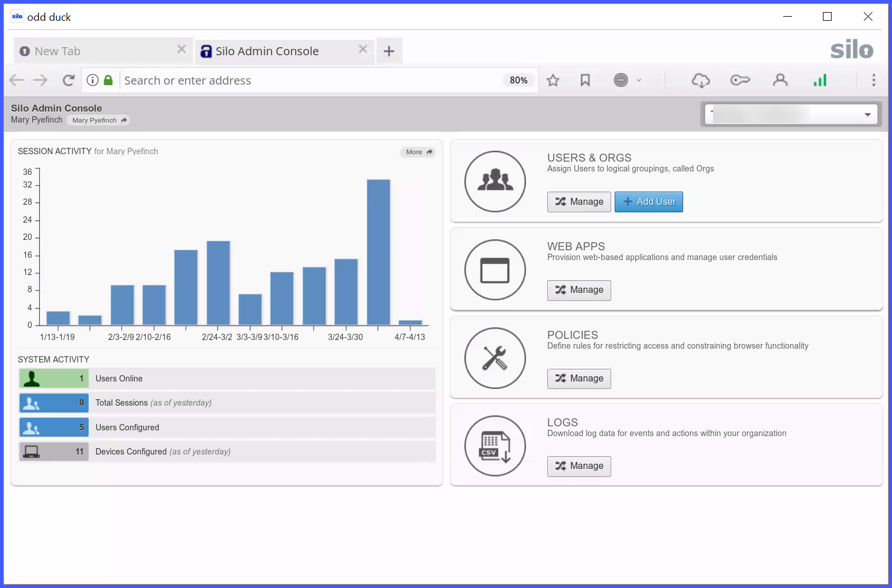Click the green signal bars icon
892x588 pixels.
(x=820, y=80)
